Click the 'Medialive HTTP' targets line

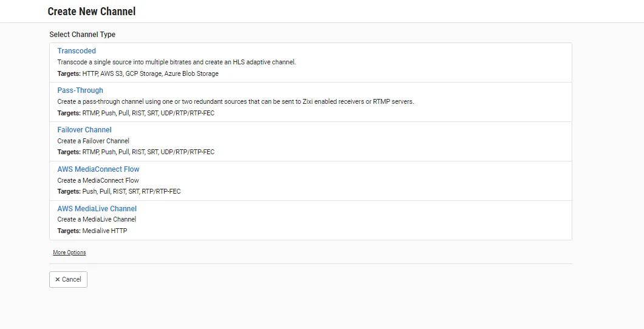point(92,231)
